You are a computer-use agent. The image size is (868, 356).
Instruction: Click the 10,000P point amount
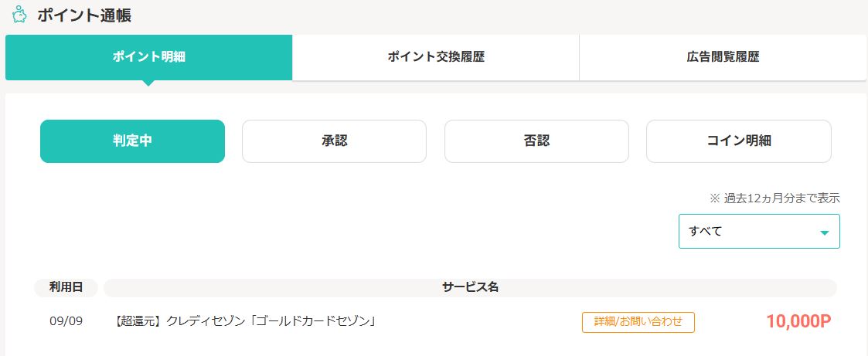[798, 321]
